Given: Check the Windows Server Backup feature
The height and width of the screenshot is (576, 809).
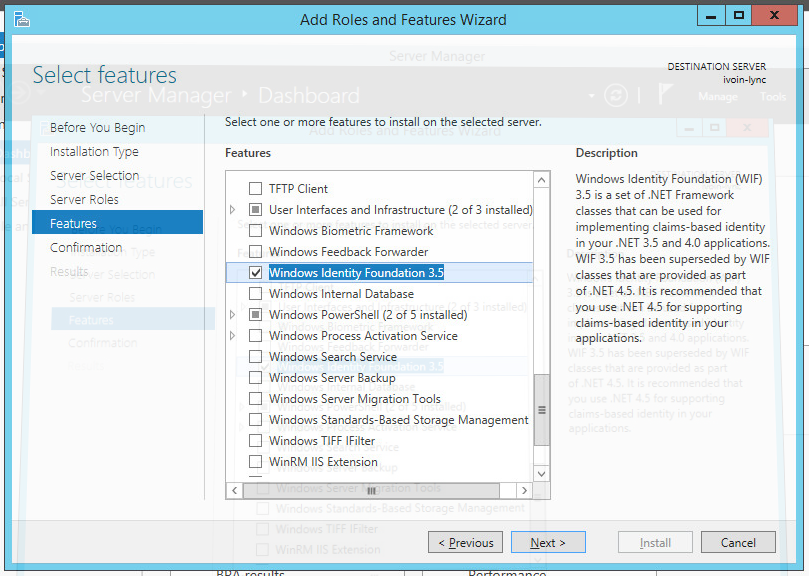Looking at the screenshot, I should [x=255, y=378].
